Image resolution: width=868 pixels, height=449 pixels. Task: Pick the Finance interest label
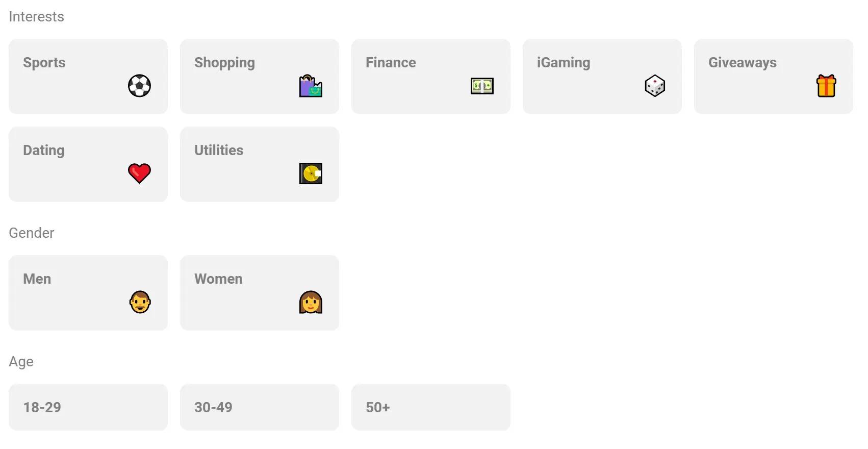coord(391,63)
